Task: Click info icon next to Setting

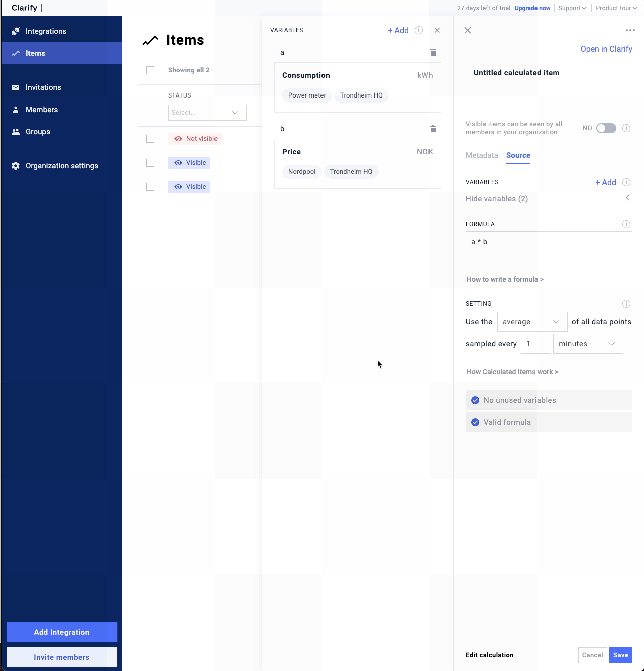Action: [x=626, y=304]
